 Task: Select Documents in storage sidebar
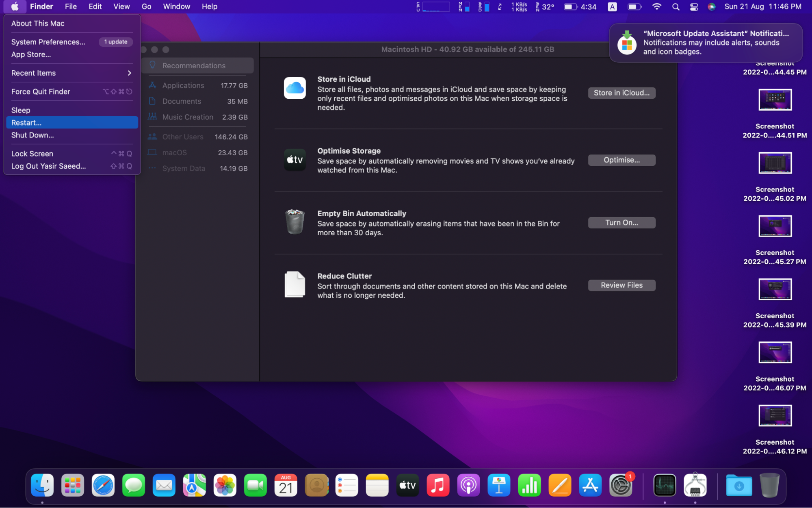pyautogui.click(x=198, y=101)
